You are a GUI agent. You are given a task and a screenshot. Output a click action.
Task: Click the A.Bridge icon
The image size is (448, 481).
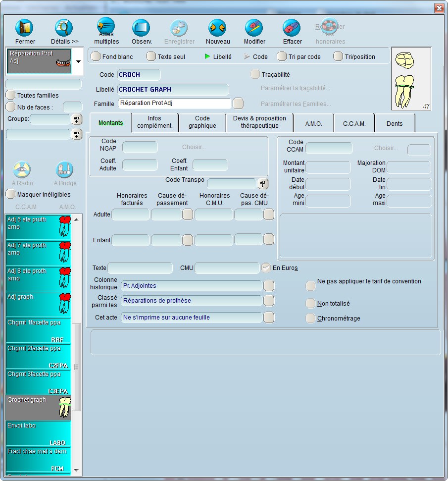pos(65,169)
